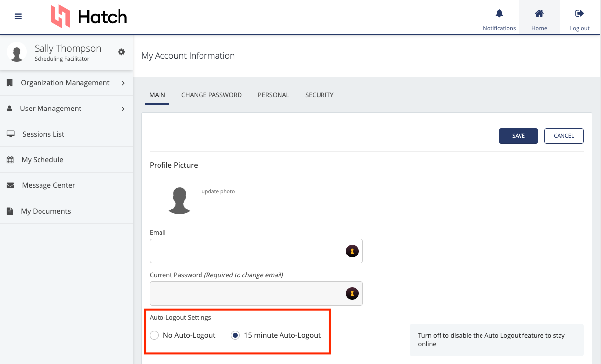Switch to the MAIN tab

157,95
